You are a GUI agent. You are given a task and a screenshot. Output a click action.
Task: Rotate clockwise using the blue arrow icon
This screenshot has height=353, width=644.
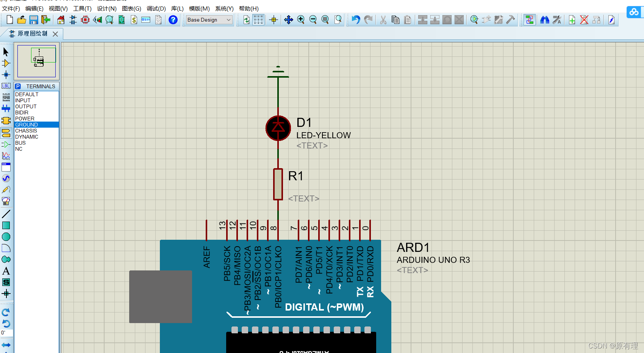coord(6,312)
